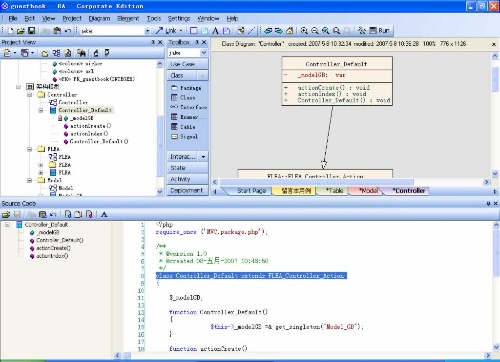Screen dimensions: 500x362
Task: Open the Project menu
Action: point(72,18)
